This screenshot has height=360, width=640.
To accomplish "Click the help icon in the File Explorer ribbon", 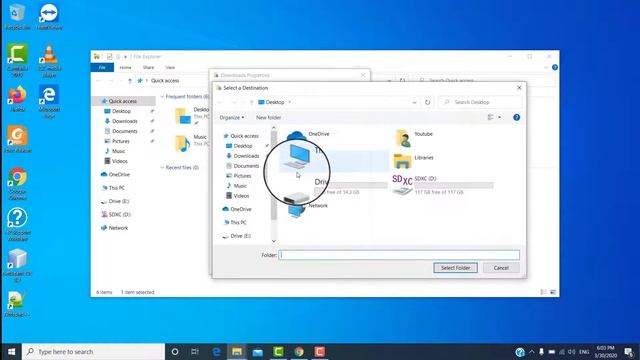I will pos(555,67).
